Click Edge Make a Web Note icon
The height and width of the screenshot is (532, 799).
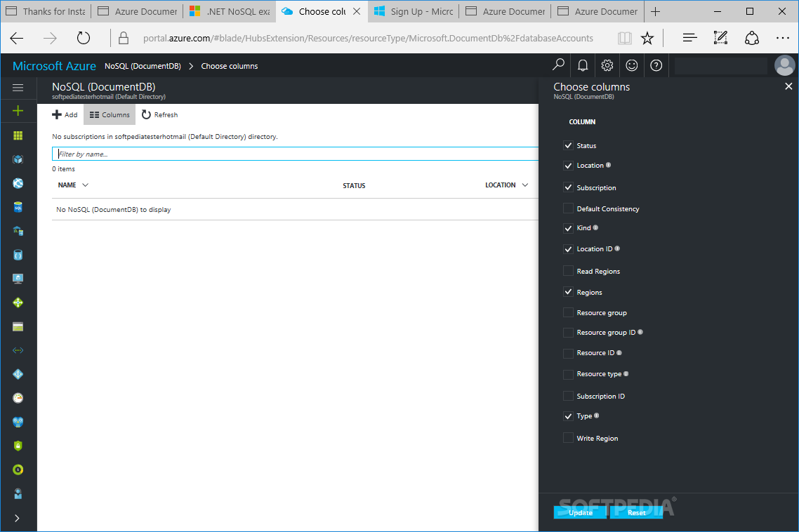pos(720,38)
